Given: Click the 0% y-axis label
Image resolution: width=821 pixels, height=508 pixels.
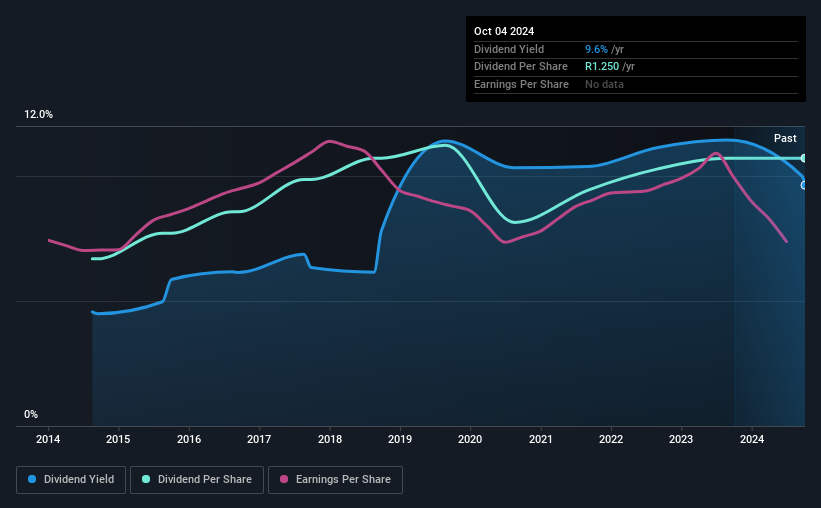Looking at the screenshot, I should tap(31, 414).
